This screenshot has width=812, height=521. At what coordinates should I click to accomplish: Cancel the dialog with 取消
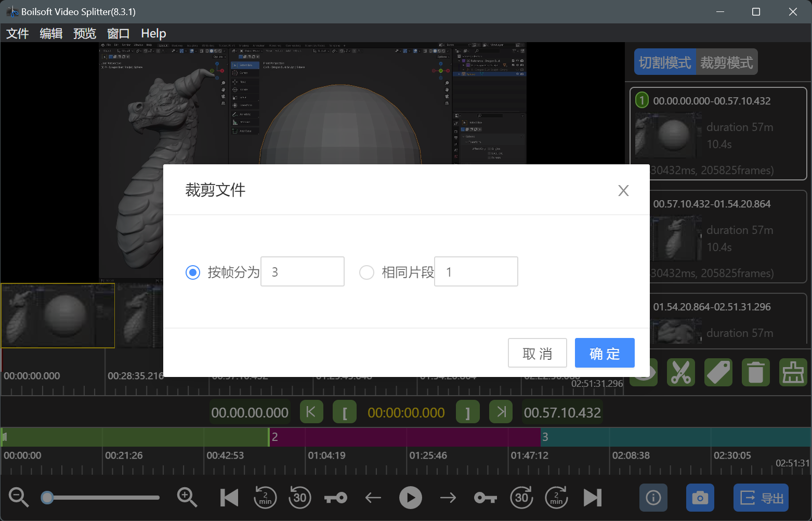(538, 353)
